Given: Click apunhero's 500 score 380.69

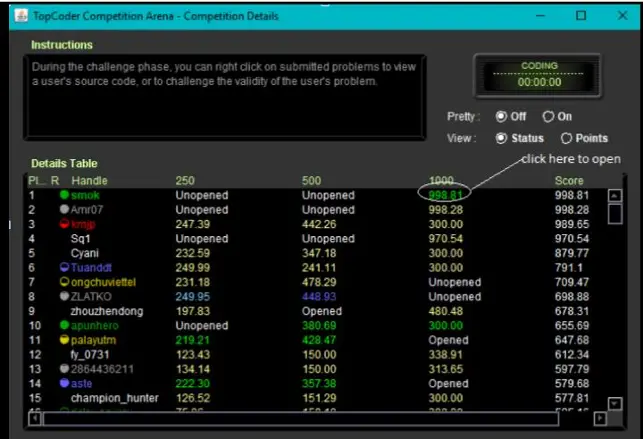Looking at the screenshot, I should pyautogui.click(x=319, y=325).
